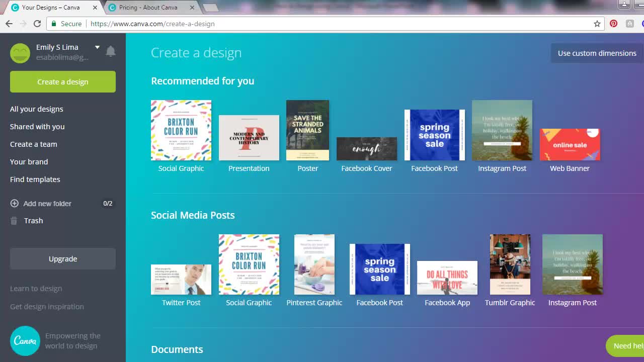Go to Find templates
The image size is (644, 362).
point(35,179)
